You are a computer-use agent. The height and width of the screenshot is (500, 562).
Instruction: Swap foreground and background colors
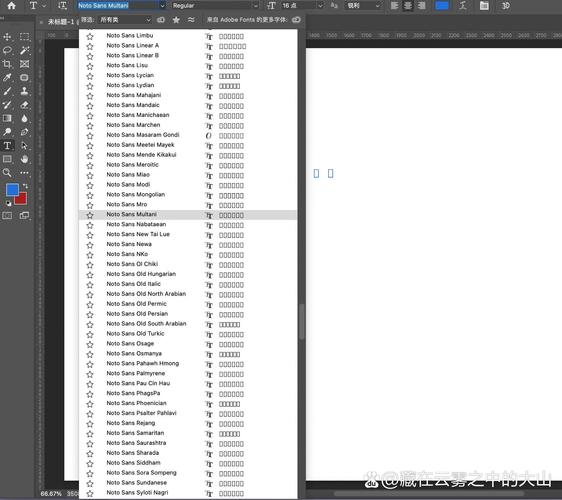point(25,186)
